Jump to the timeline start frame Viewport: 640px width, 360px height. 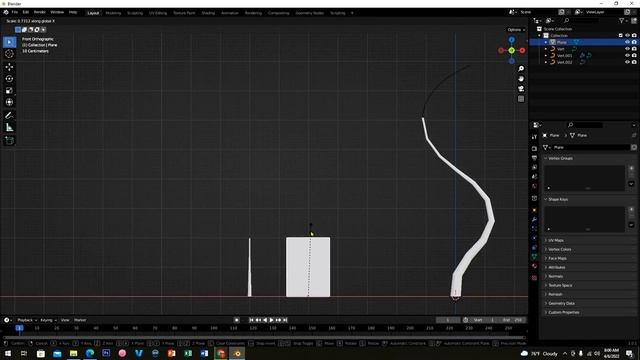251,320
